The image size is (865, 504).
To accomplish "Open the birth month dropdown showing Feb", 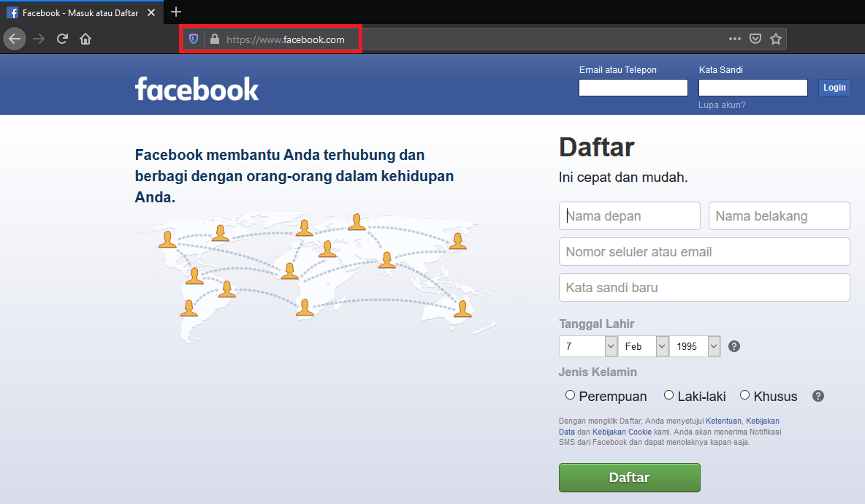I will pos(643,346).
